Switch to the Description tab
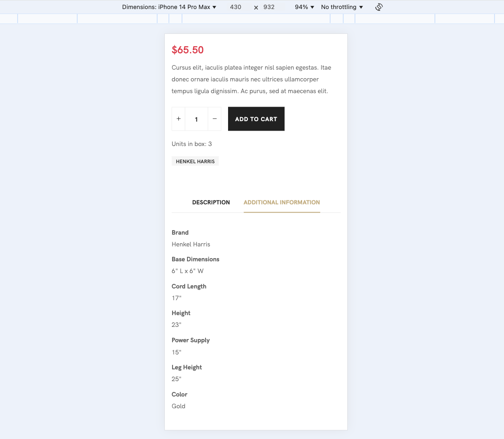Viewport: 504px width, 439px height. coord(211,203)
